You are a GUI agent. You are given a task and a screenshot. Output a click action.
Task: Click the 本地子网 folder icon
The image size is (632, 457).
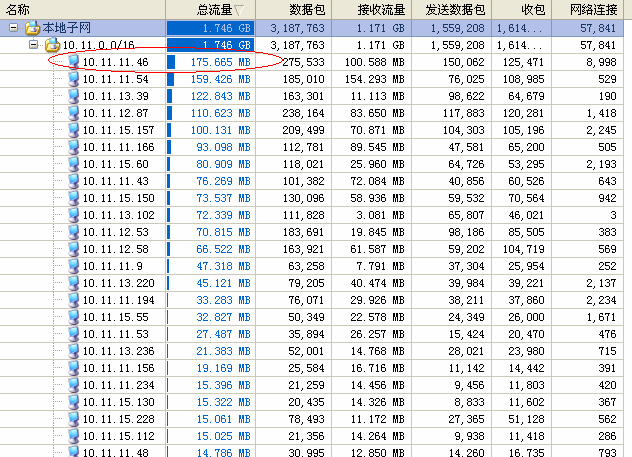(32, 28)
